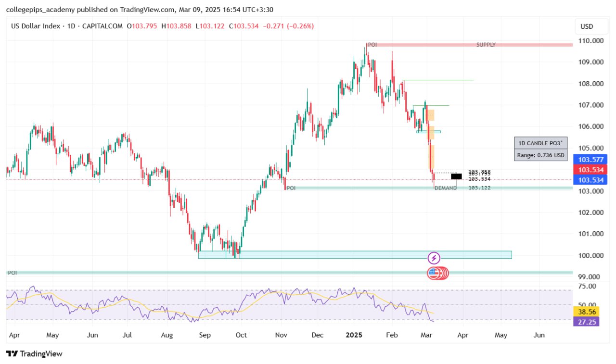This screenshot has width=616, height=364.
Task: Click the Range: 0.736 USD label
Action: 541,155
